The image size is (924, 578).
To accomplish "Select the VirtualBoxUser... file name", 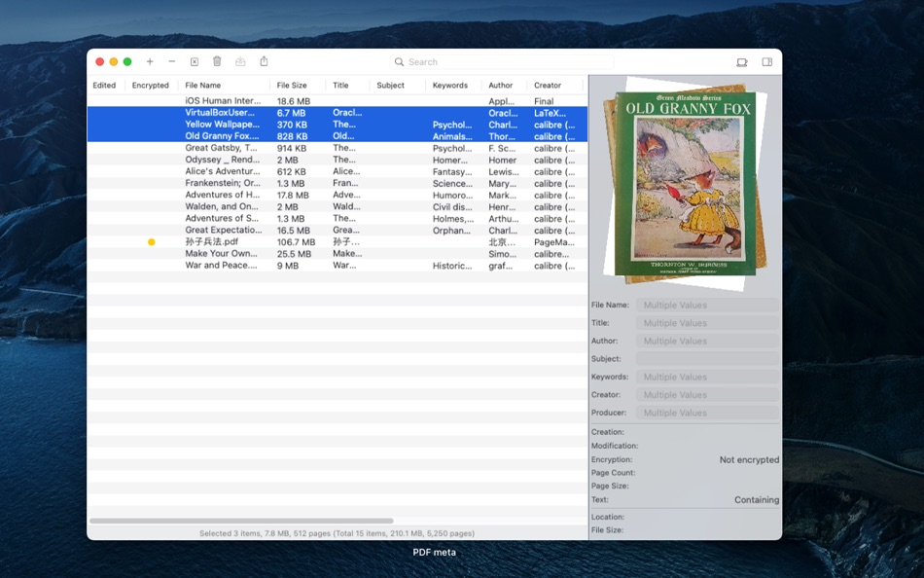I will (220, 113).
